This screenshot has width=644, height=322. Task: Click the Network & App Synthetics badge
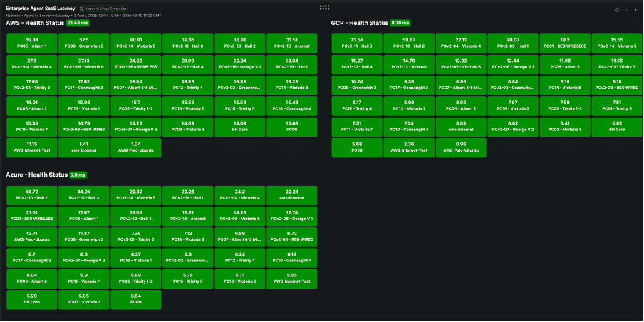103,9
